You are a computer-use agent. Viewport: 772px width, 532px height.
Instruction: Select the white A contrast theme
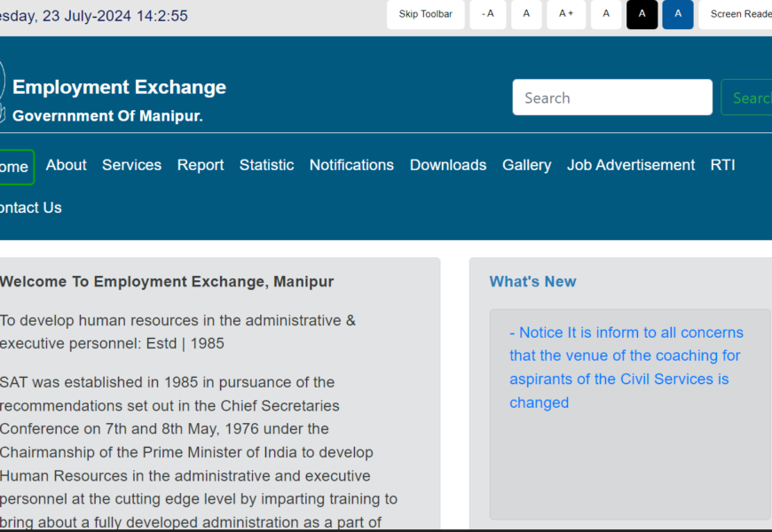[606, 14]
